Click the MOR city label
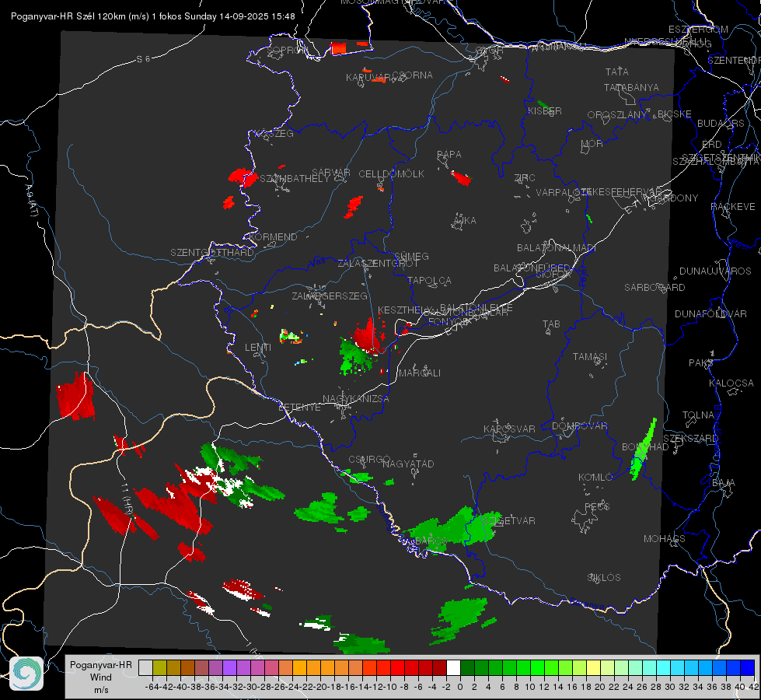 pyautogui.click(x=592, y=143)
